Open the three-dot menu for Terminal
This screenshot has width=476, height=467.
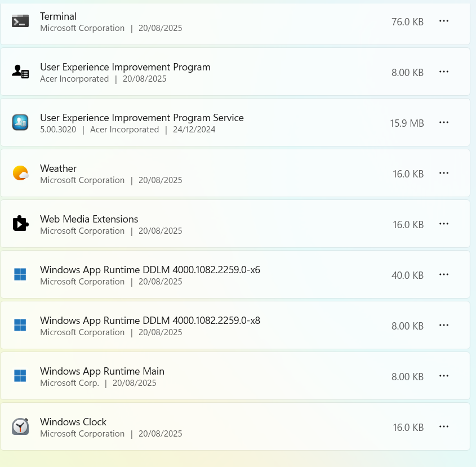pyautogui.click(x=444, y=21)
